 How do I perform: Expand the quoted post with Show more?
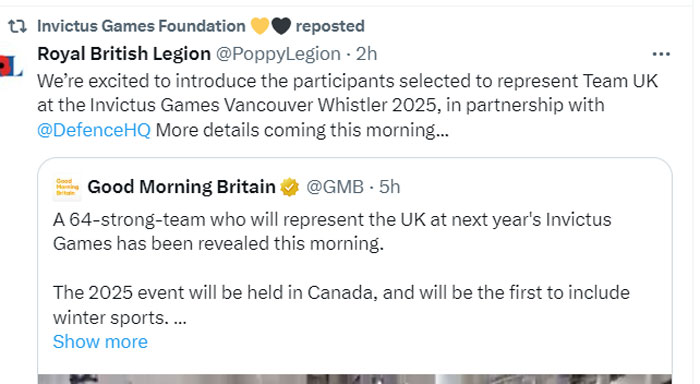100,342
